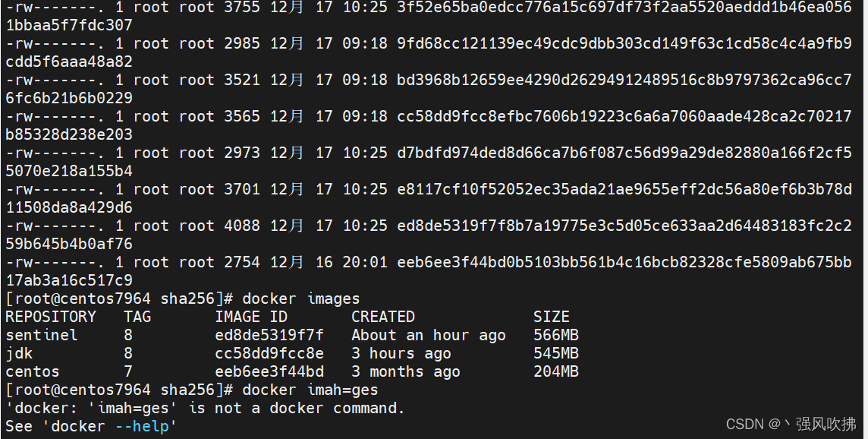Click the 204MB size value
Viewport: 868px width, 439px height.
(556, 371)
